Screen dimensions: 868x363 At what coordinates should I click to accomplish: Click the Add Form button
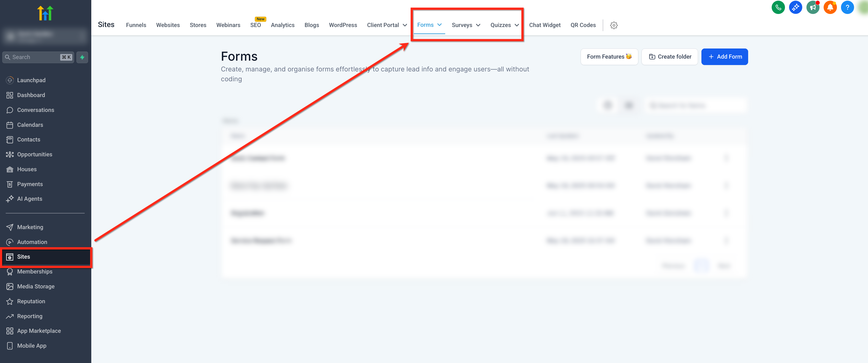click(725, 57)
